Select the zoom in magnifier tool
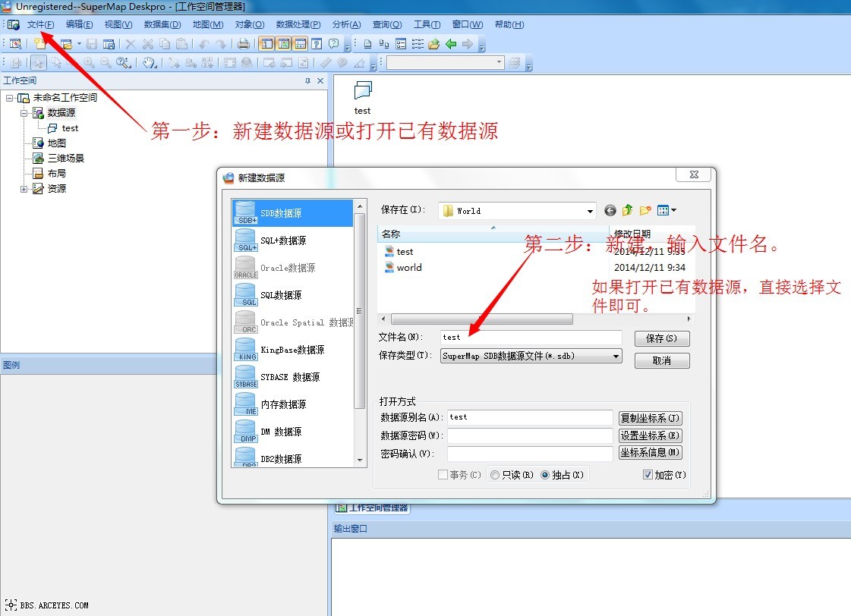The image size is (851, 616). click(89, 63)
